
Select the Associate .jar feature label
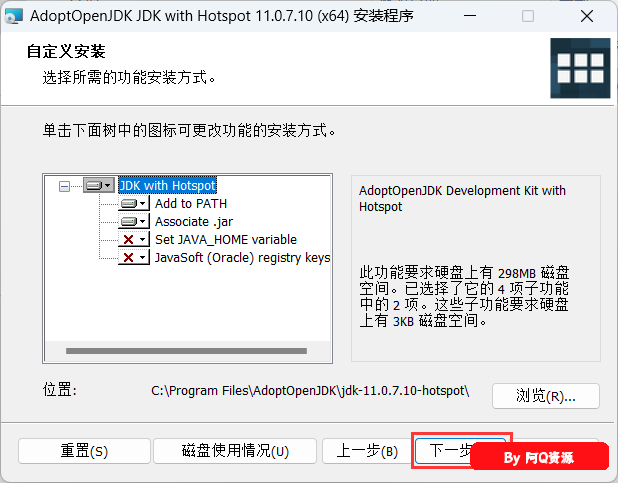pos(194,222)
